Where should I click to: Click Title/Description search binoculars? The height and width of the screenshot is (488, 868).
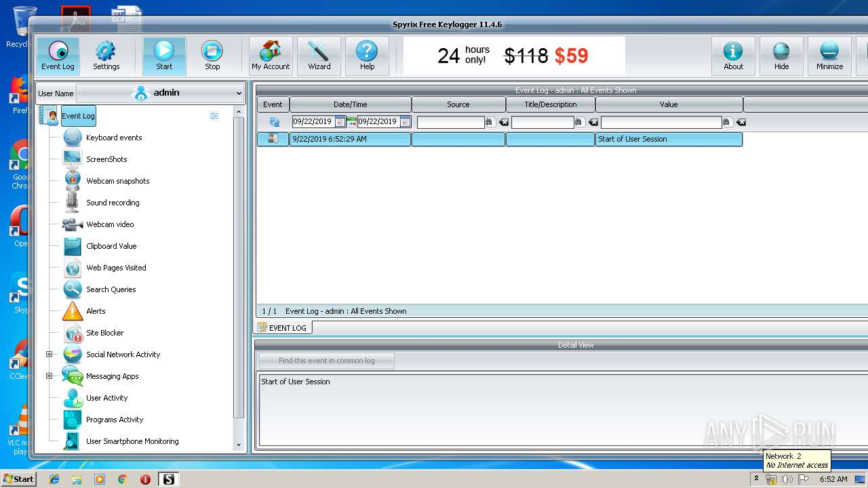(579, 122)
